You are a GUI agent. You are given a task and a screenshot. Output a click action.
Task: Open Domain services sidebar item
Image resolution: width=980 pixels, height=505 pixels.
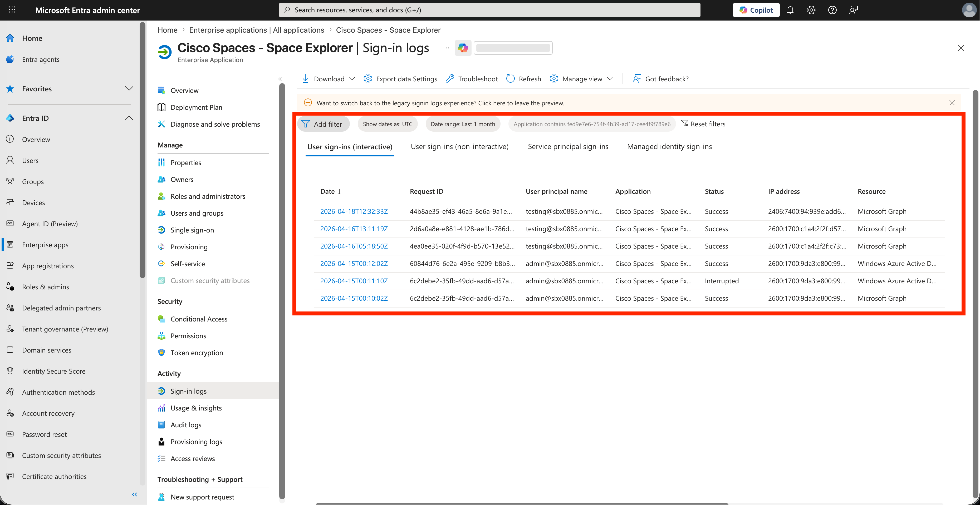46,350
